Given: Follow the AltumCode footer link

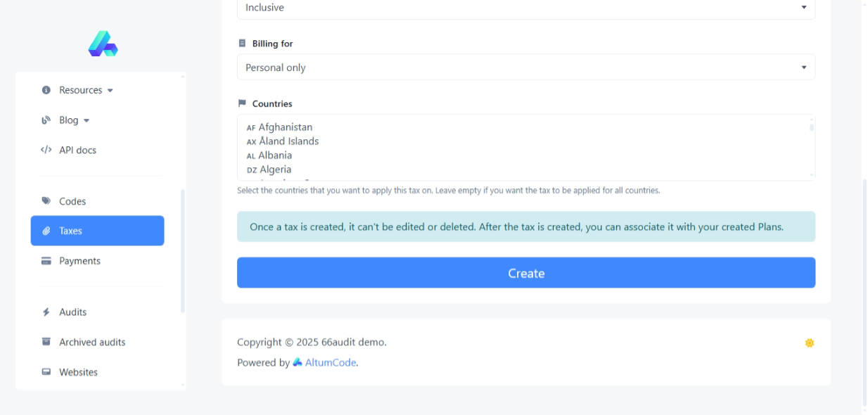Looking at the screenshot, I should 330,363.
